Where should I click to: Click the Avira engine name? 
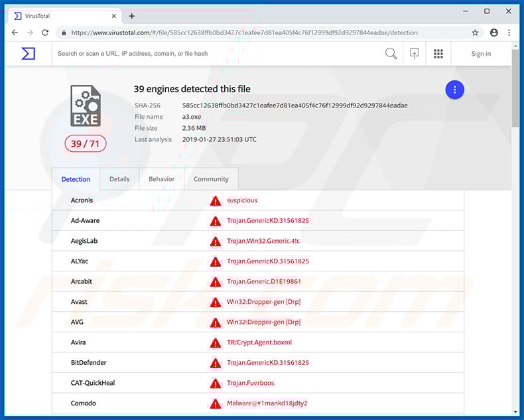click(x=78, y=342)
